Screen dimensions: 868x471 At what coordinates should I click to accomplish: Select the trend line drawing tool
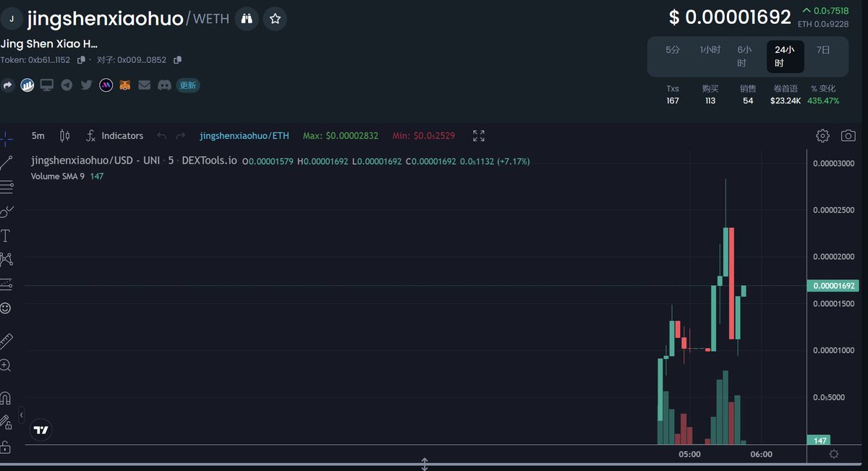6,162
